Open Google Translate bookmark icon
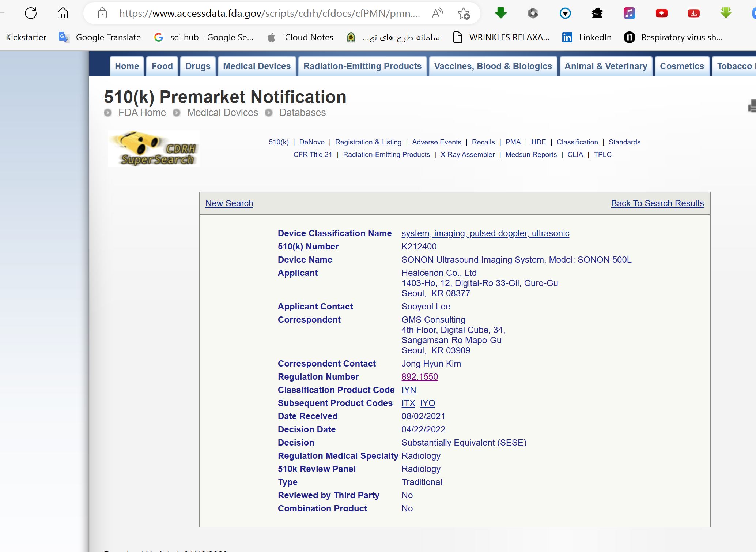Viewport: 756px width, 552px height. (64, 37)
